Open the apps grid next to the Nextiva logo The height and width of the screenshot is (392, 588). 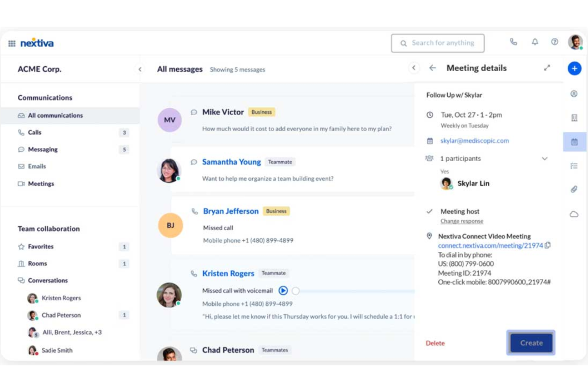click(x=12, y=42)
